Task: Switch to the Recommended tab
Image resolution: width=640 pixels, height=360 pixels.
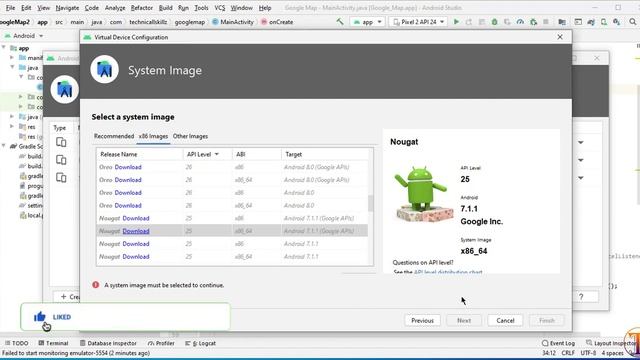Action: point(114,136)
